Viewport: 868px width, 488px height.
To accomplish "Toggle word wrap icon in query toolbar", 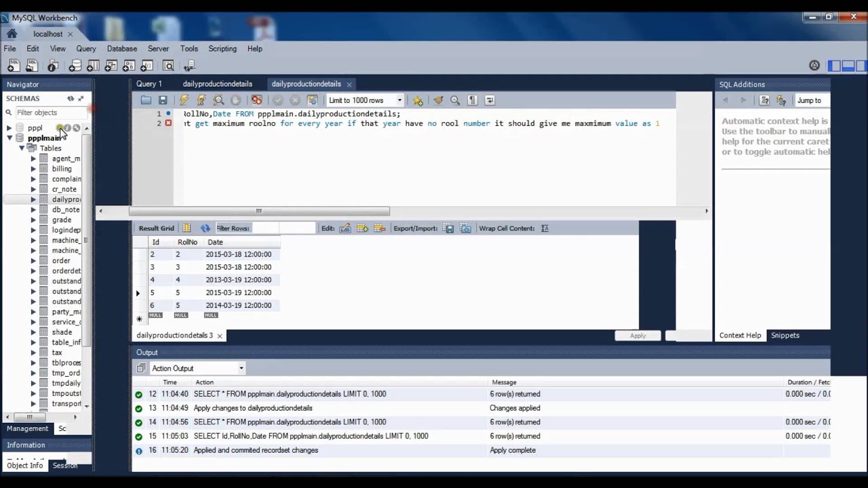I will pos(490,100).
